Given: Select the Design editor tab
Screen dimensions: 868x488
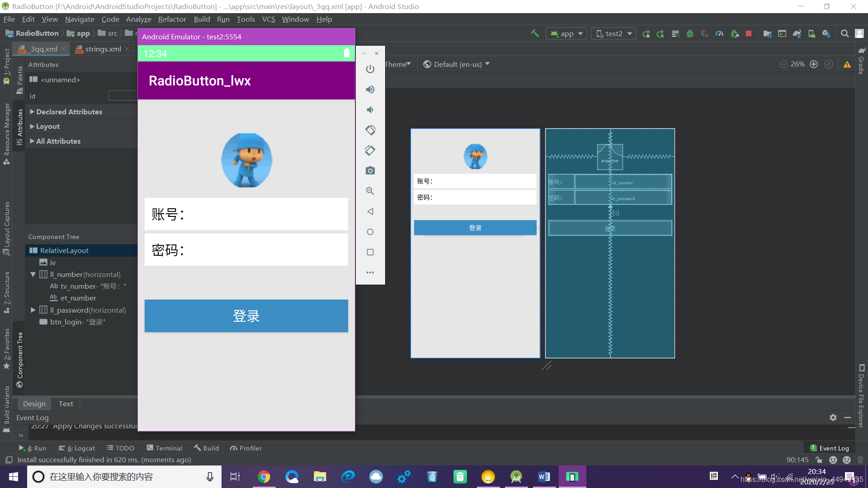Looking at the screenshot, I should click(x=34, y=404).
